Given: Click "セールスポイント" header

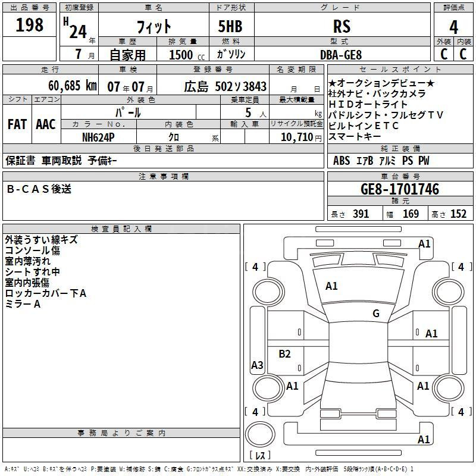Looking at the screenshot, I should 400,69.
